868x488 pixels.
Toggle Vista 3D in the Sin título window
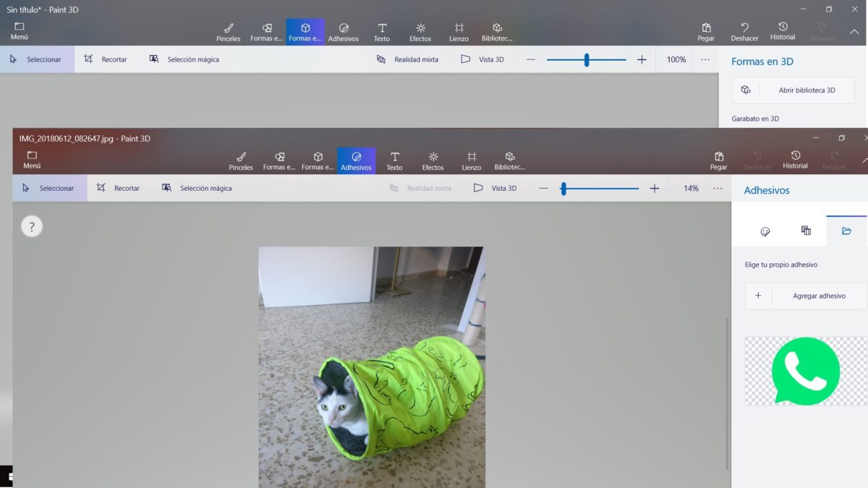(482, 59)
